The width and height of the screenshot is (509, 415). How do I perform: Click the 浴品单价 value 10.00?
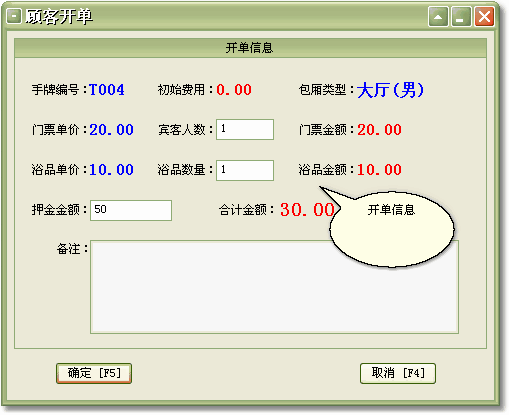pos(111,170)
